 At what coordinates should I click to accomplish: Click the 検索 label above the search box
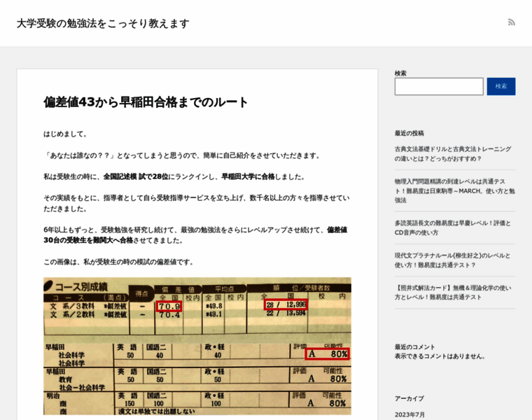[400, 73]
